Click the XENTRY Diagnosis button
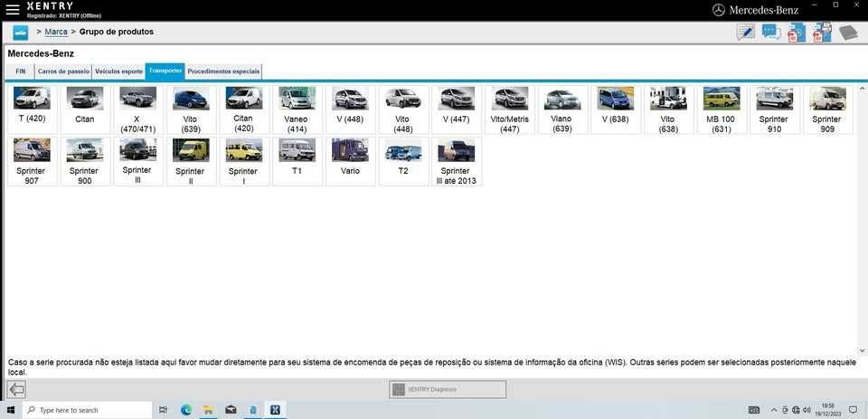The image size is (868, 419). point(448,389)
